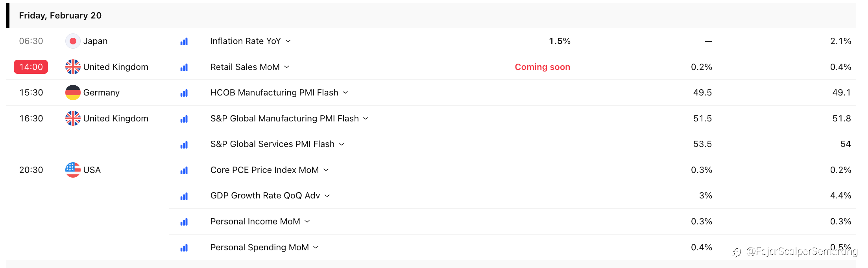The height and width of the screenshot is (268, 868).
Task: Expand S&P Global Manufacturing PMI Flash chevron
Action: click(366, 118)
